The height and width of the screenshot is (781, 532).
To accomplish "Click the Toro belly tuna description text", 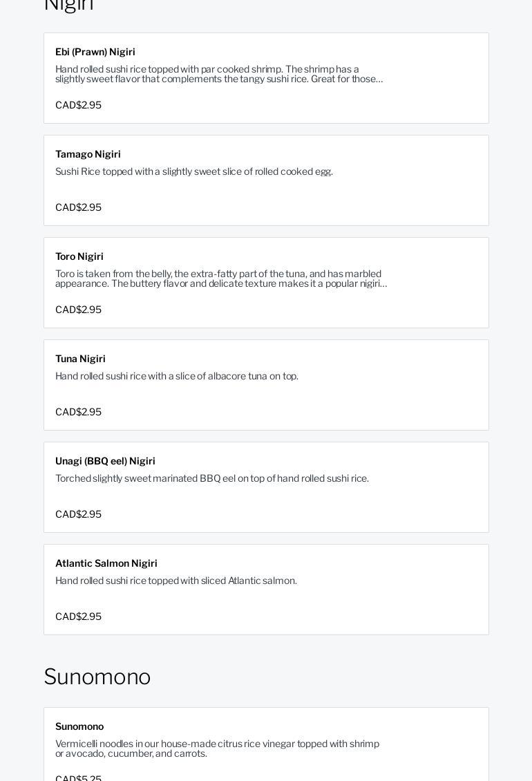I will click(220, 279).
